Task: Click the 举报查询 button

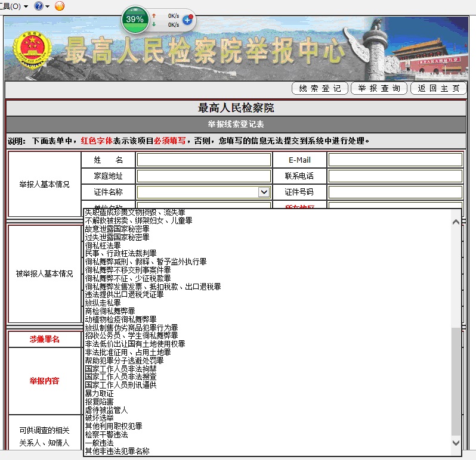Action: (x=379, y=88)
